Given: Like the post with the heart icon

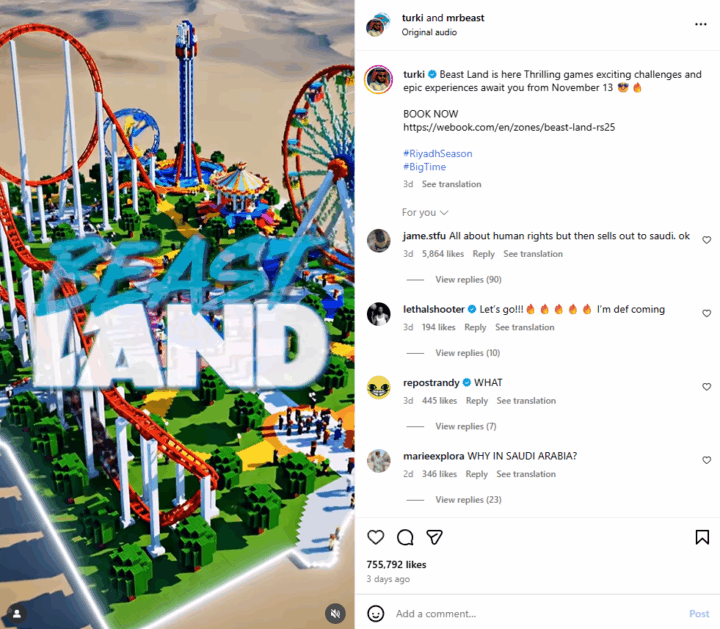Looking at the screenshot, I should pyautogui.click(x=376, y=537).
